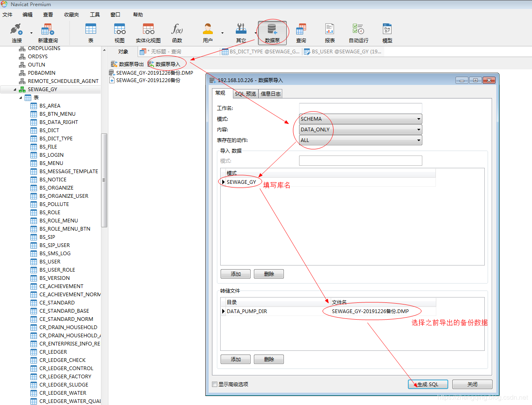
Task: Click the 模型 (Model) toolbar icon
Action: (387, 33)
